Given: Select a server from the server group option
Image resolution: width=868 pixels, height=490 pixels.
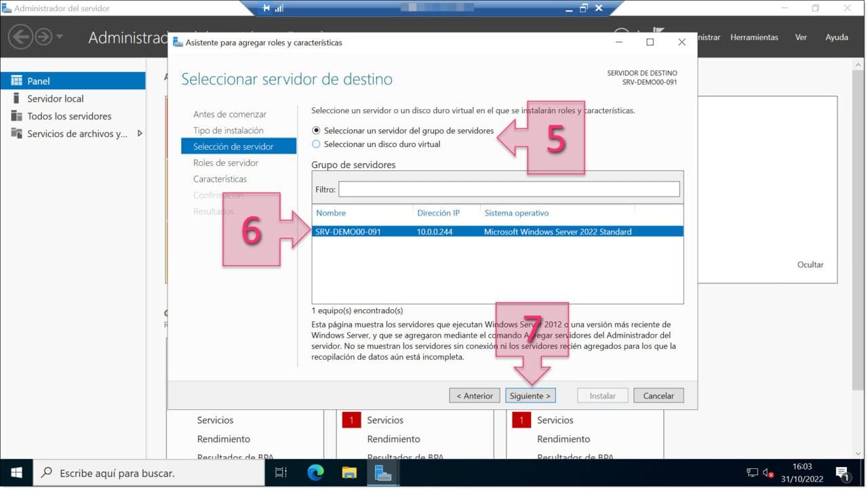Looking at the screenshot, I should coord(316,131).
